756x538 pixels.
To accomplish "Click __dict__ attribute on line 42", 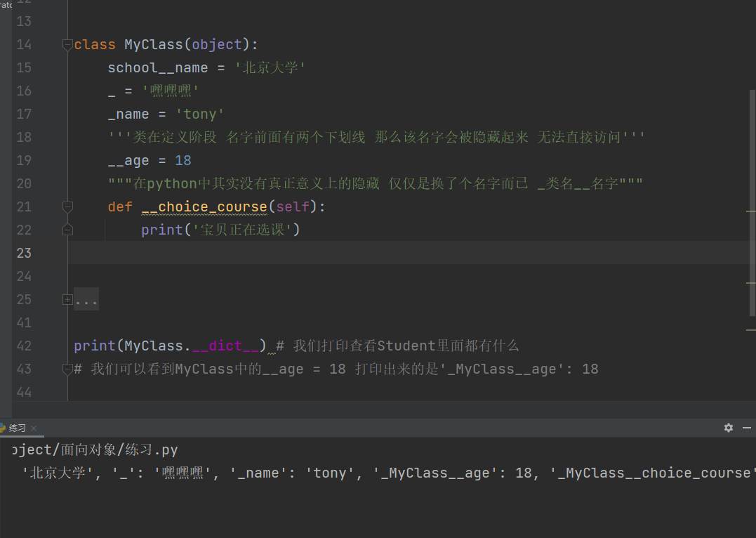I will pyautogui.click(x=225, y=346).
